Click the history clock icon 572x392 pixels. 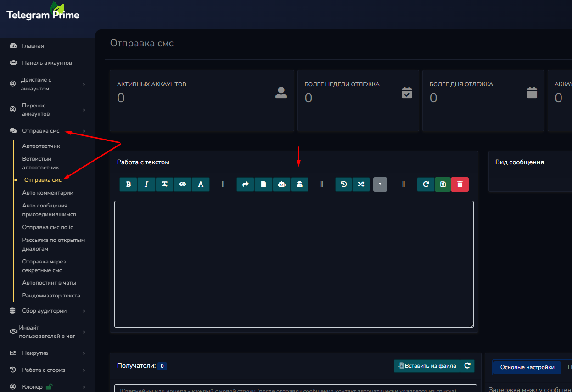pyautogui.click(x=344, y=185)
